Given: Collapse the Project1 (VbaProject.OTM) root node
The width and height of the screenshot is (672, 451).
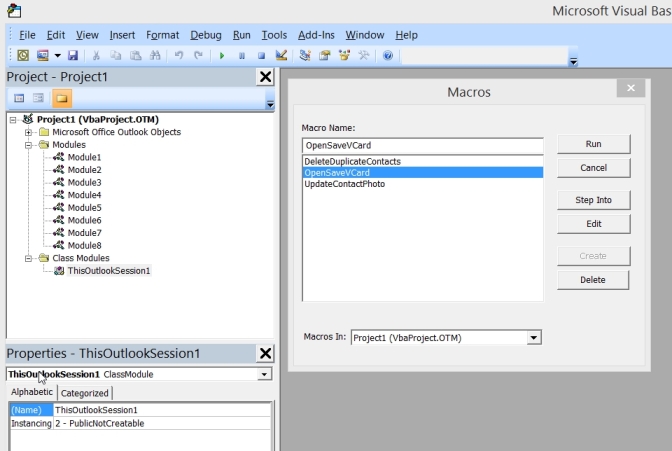Looking at the screenshot, I should pyautogui.click(x=13, y=120).
